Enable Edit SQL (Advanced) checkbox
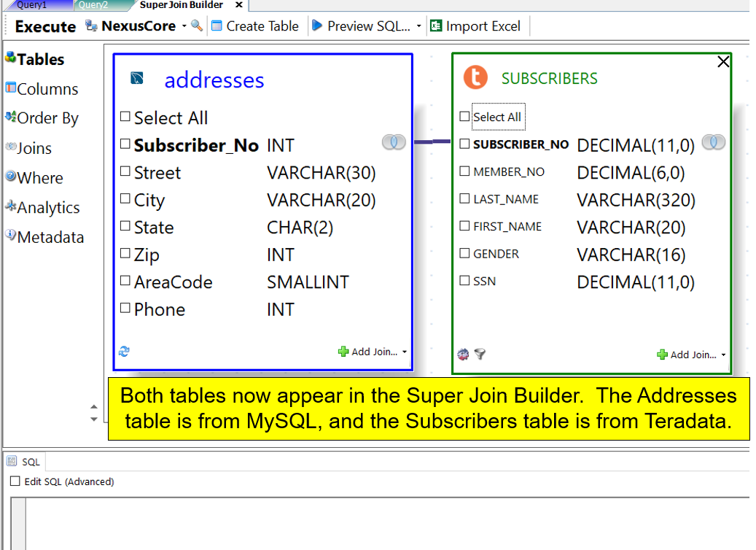 coord(15,481)
